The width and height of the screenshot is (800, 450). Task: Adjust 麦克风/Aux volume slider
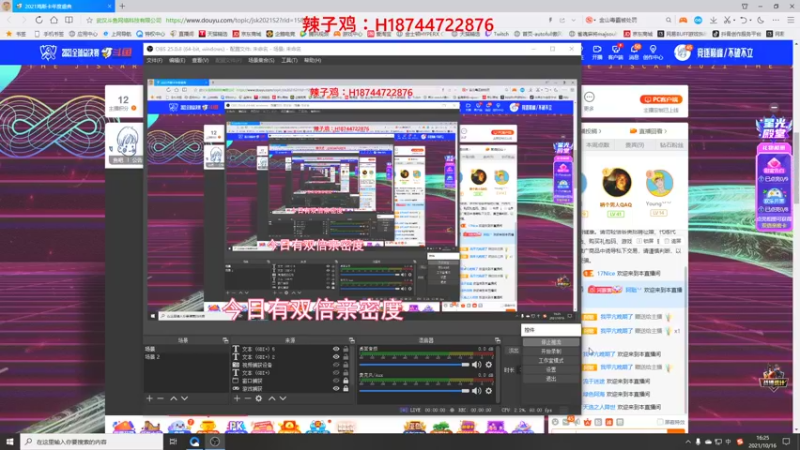[x=414, y=391]
